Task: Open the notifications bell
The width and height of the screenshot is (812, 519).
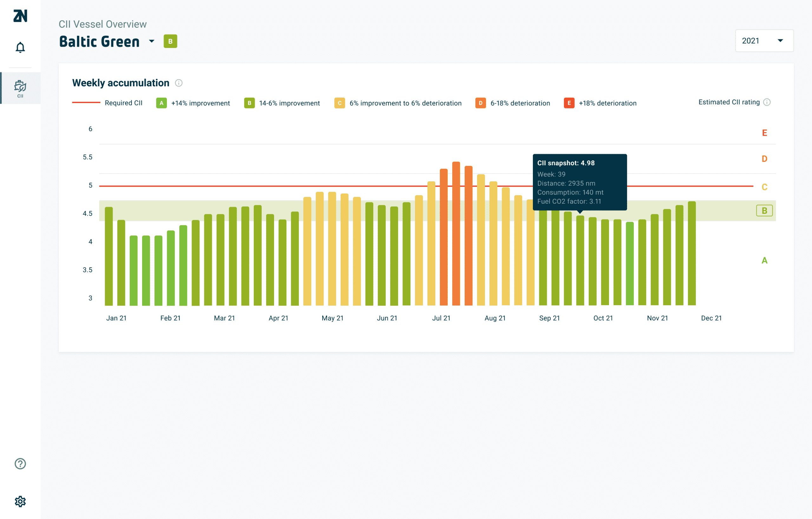Action: (x=20, y=48)
